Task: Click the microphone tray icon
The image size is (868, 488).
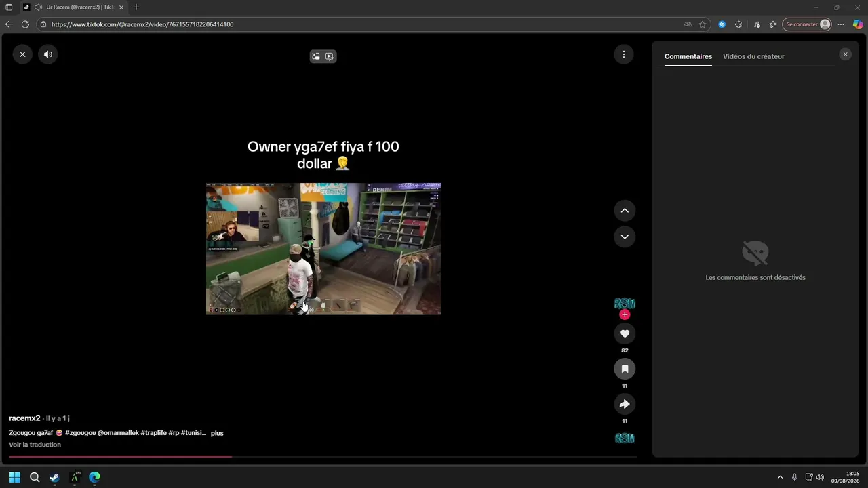Action: click(795, 477)
